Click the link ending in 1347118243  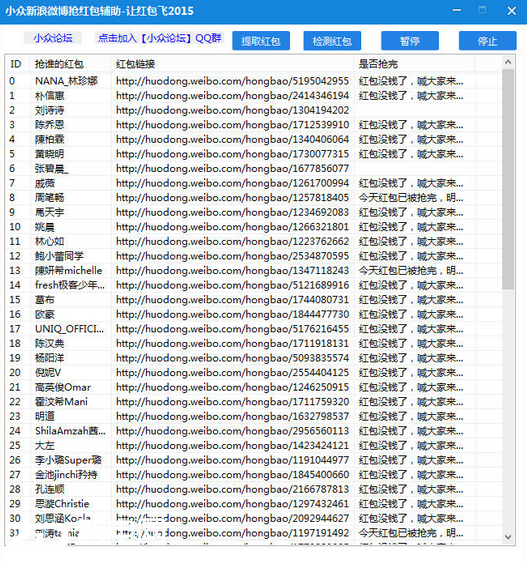pos(232,271)
